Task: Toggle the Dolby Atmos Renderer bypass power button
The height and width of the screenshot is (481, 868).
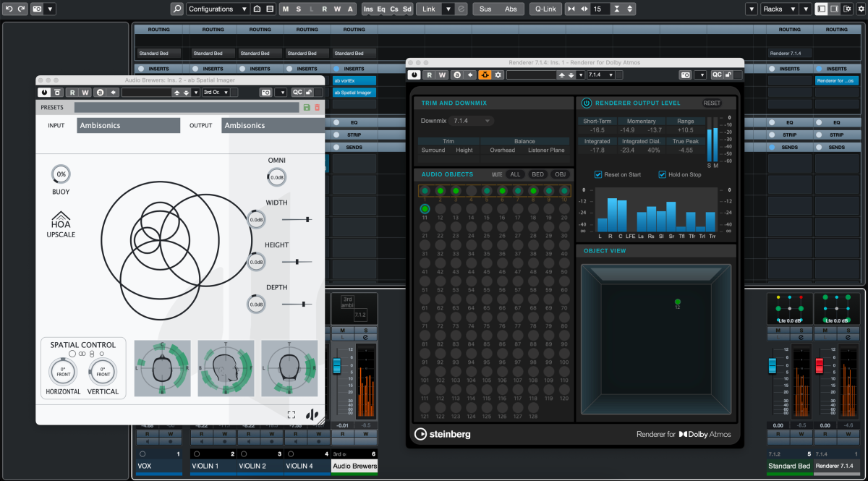Action: click(x=414, y=75)
